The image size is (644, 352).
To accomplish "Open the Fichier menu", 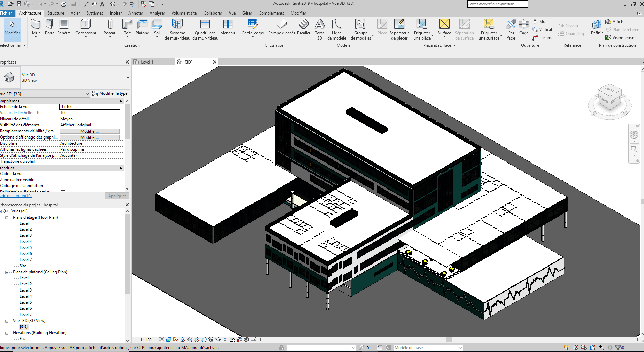I will 6,13.
